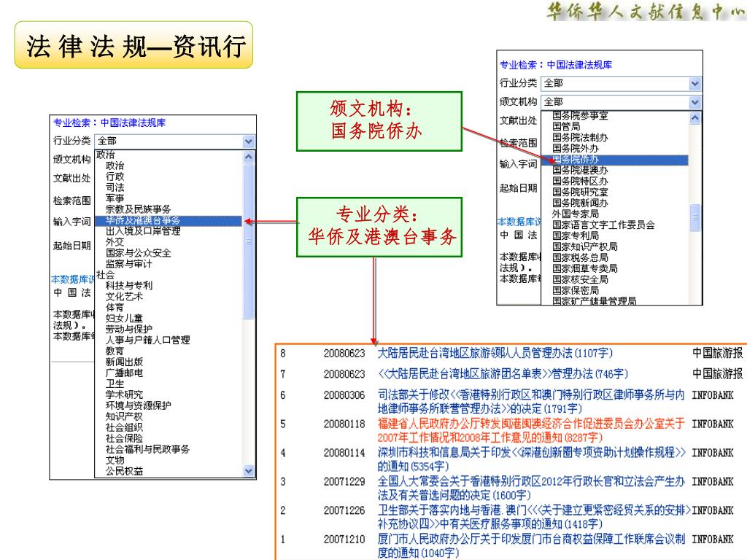
Task: Open the 行业分类 dropdown arrow in the left panel
Action: click(x=248, y=141)
